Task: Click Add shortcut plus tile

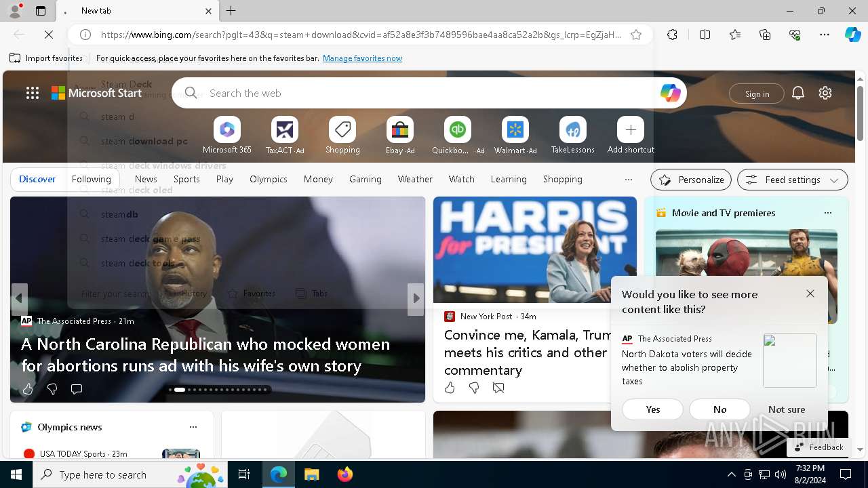Action: (x=631, y=136)
